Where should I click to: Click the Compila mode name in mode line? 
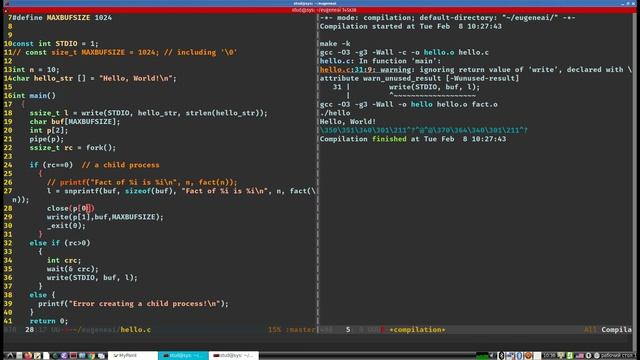[x=616, y=329]
